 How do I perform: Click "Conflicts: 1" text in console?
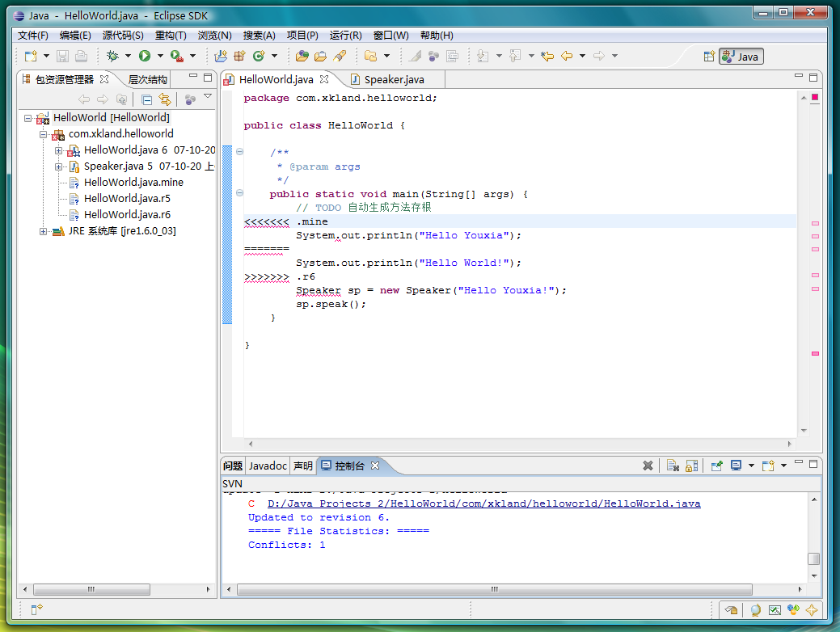point(287,546)
